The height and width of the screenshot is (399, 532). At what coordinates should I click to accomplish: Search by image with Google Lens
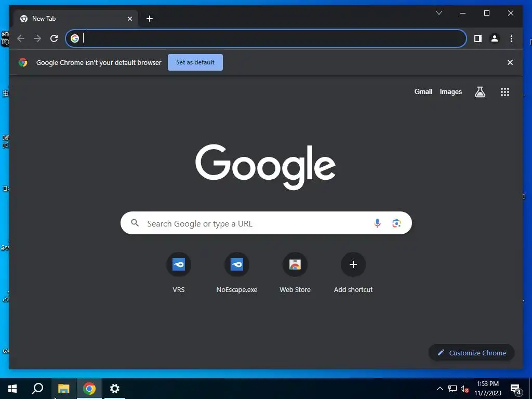tap(396, 223)
